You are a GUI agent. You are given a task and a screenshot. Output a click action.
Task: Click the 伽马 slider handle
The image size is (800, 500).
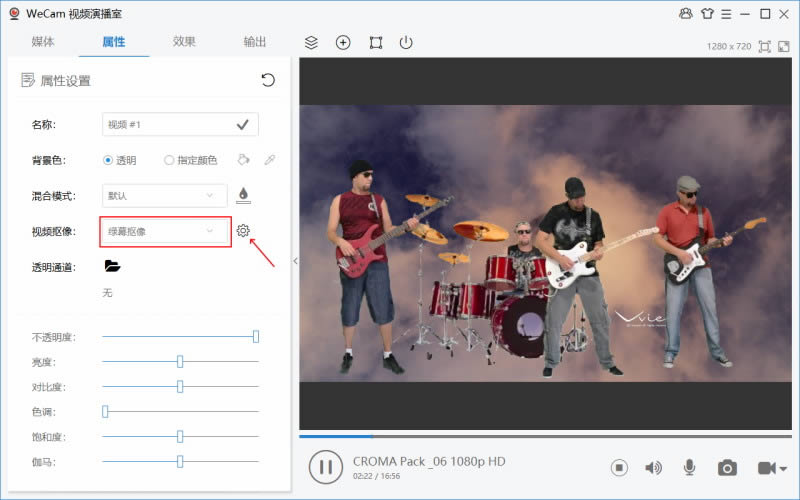180,462
